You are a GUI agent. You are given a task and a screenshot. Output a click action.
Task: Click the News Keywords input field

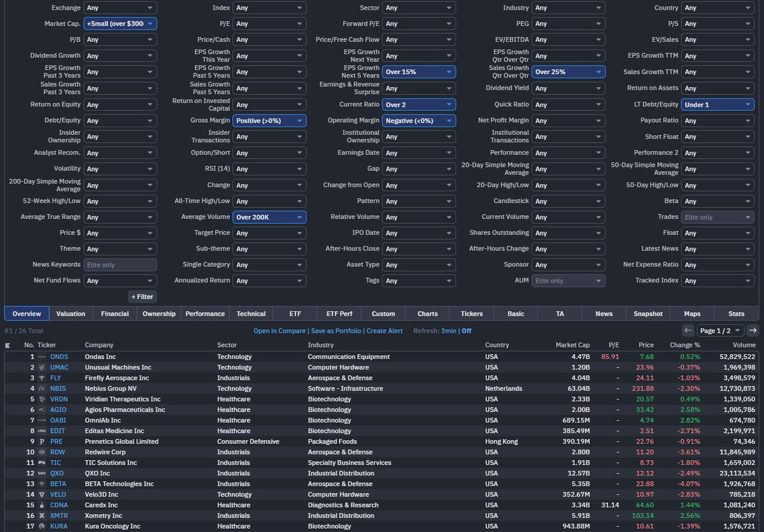pos(120,265)
